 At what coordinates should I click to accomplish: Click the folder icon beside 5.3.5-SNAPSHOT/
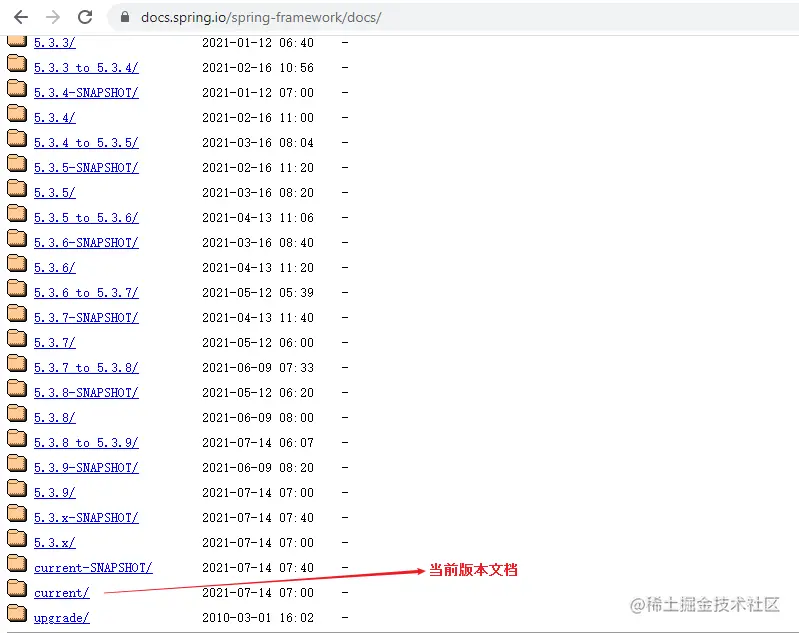[17, 163]
